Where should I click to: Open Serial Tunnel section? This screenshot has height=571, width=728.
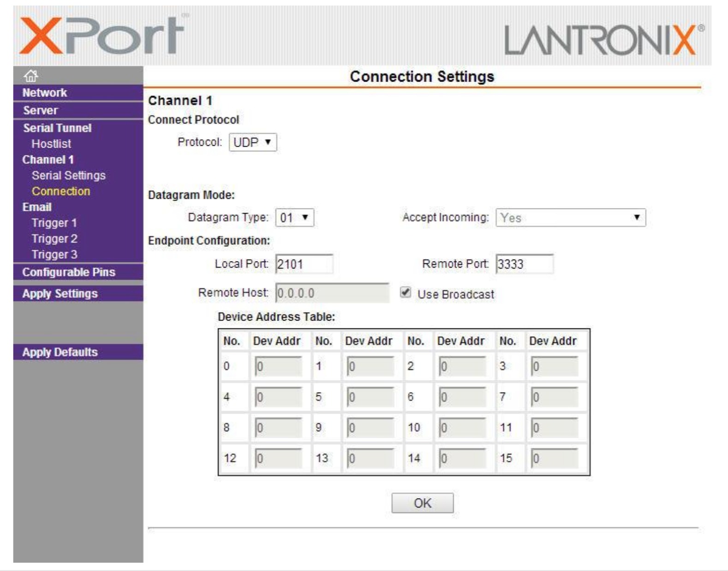click(57, 128)
